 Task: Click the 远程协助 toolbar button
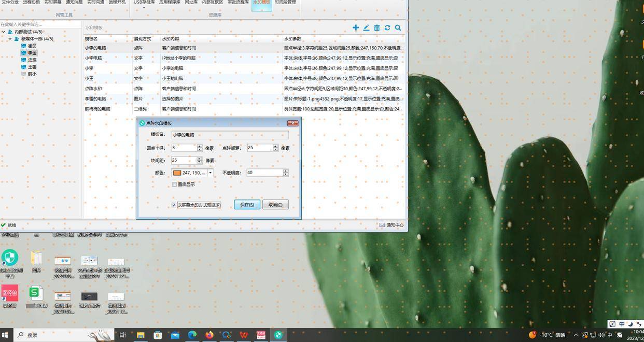pos(31,3)
